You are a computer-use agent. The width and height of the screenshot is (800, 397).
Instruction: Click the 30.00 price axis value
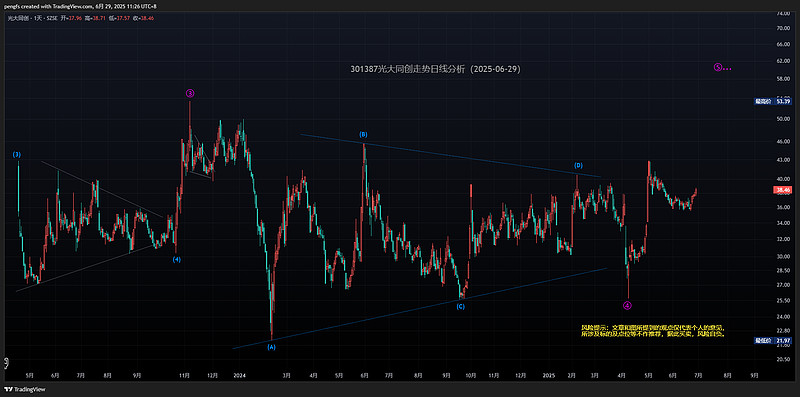click(783, 257)
